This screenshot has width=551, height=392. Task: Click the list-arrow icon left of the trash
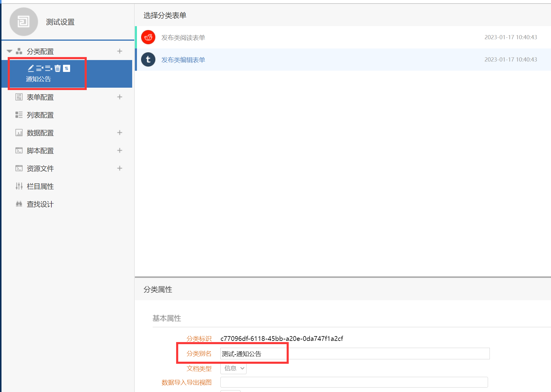[49, 68]
